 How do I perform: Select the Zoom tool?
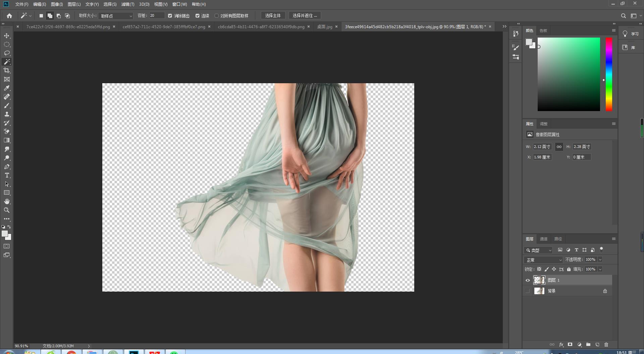pos(7,210)
